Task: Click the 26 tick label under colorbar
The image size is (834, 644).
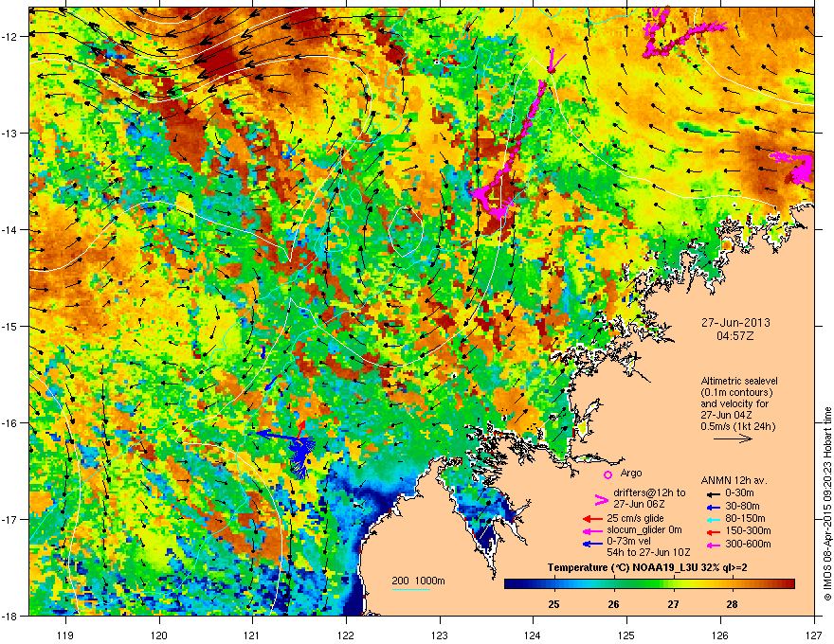Action: tap(614, 604)
